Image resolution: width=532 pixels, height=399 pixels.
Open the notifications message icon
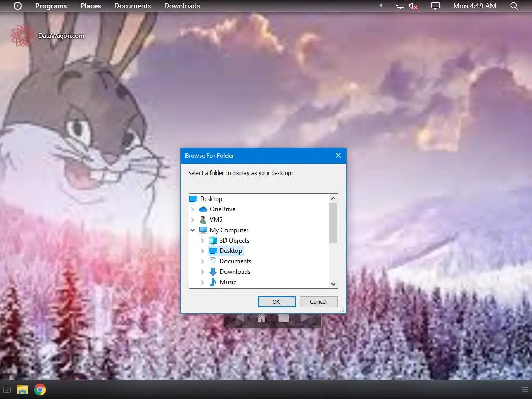click(x=435, y=6)
